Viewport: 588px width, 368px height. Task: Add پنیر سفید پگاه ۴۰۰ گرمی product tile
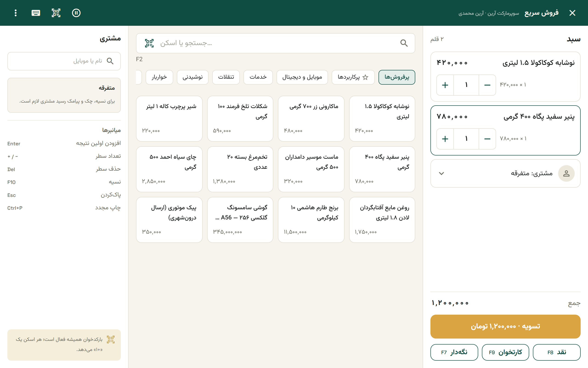(382, 169)
